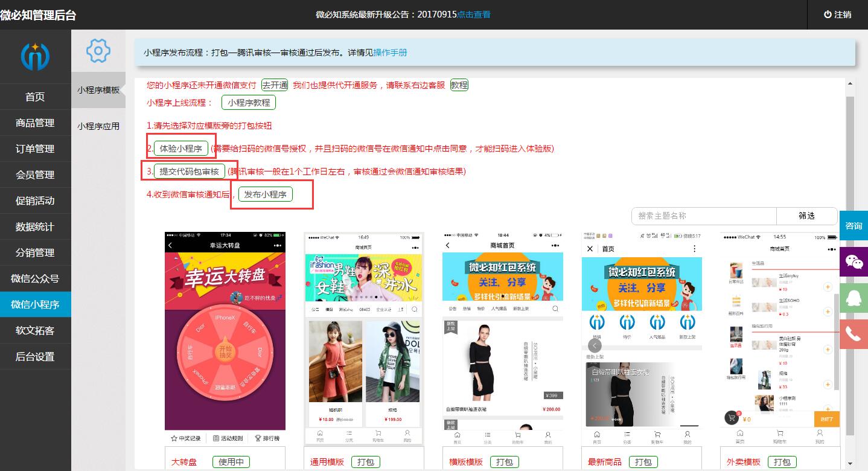Click the blue logo in sidebar
Viewport: 868px width, 471px height.
[x=35, y=56]
